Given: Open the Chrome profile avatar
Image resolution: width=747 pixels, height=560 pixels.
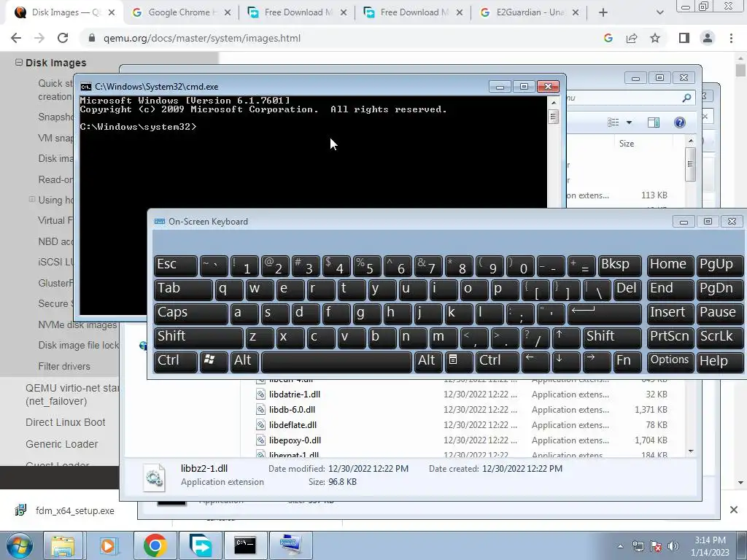Looking at the screenshot, I should [708, 38].
